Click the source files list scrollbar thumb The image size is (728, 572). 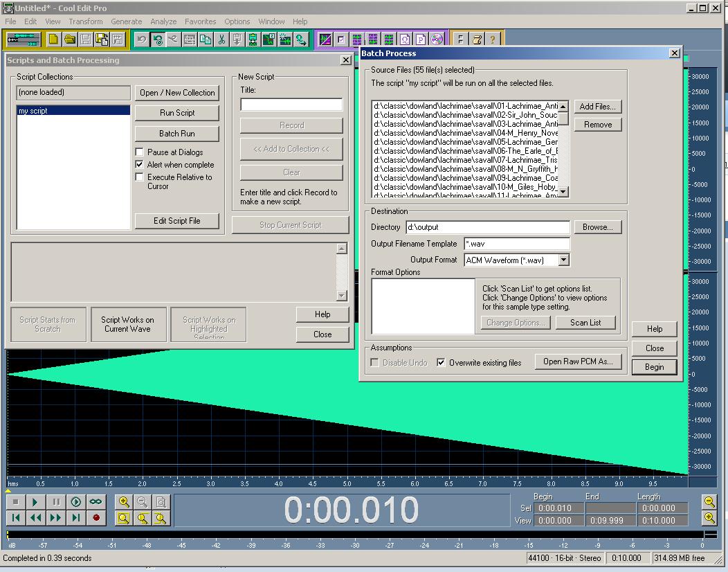pos(563,118)
